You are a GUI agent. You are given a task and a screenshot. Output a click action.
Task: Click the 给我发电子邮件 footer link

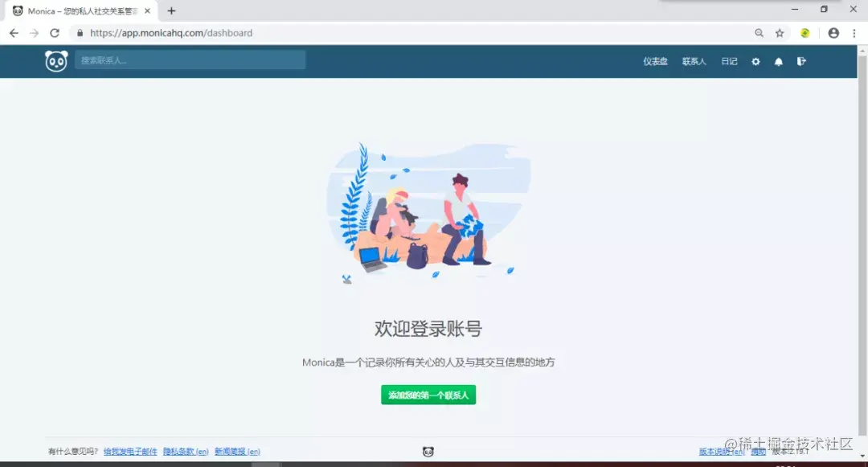tap(130, 452)
